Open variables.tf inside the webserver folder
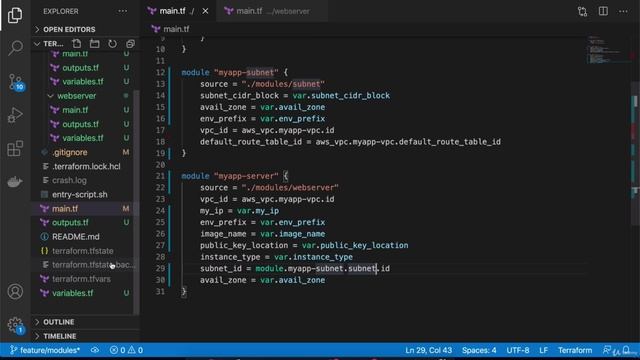Image resolution: width=640 pixels, height=360 pixels. click(83, 138)
